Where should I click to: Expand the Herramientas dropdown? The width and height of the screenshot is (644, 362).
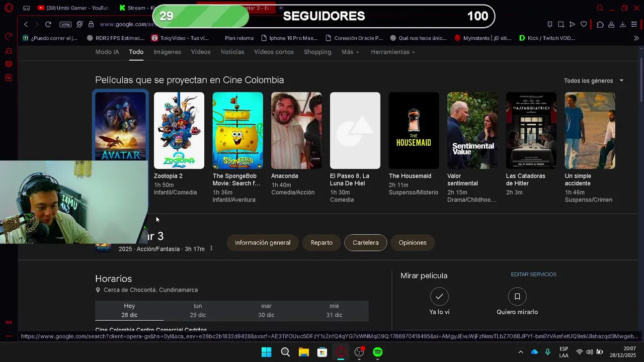(x=393, y=52)
